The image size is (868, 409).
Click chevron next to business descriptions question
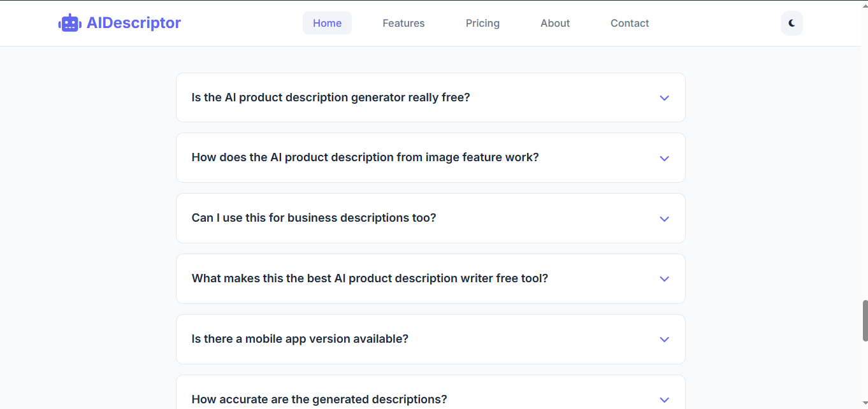pyautogui.click(x=664, y=219)
